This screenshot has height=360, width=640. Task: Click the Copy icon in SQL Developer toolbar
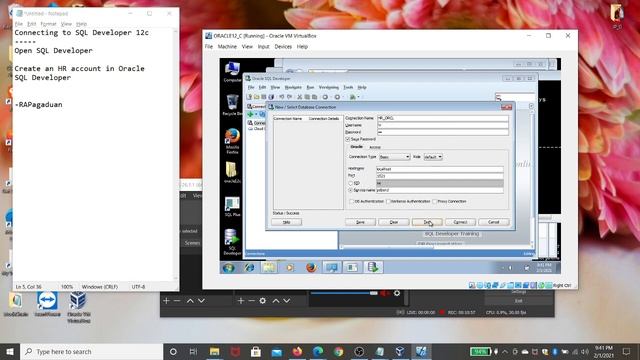[307, 97]
